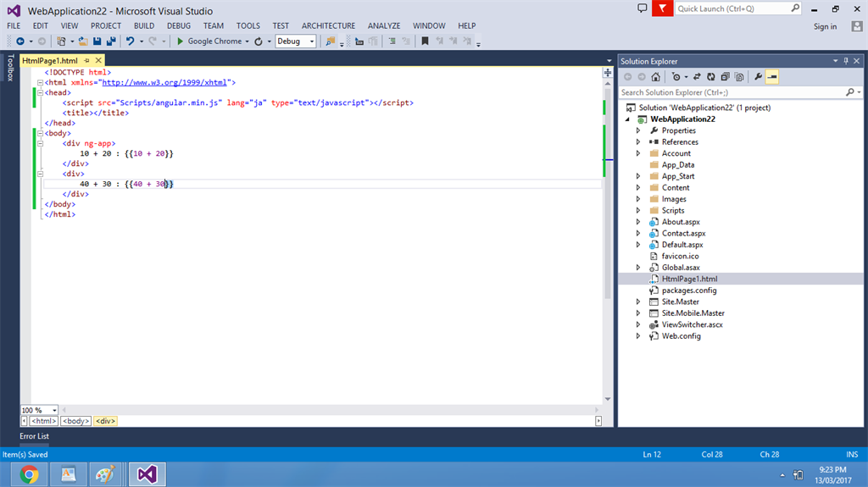Click the Save All toolbar icon

coord(111,41)
